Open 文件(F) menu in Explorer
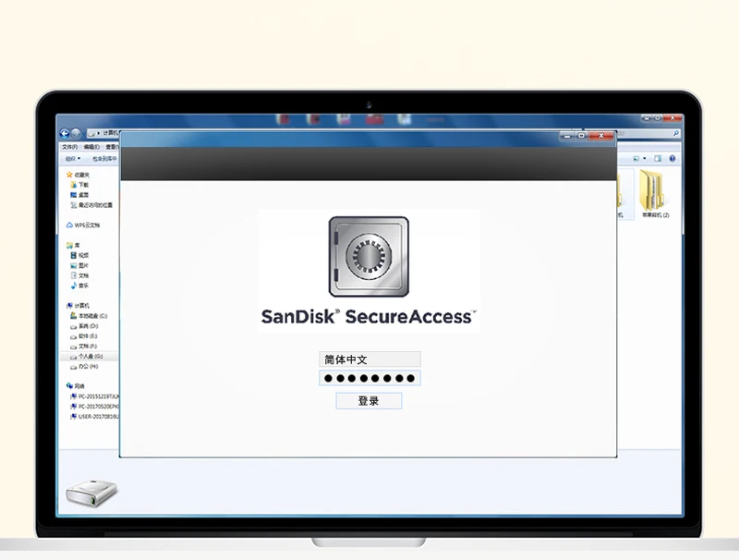Image resolution: width=739 pixels, height=560 pixels. 70,147
